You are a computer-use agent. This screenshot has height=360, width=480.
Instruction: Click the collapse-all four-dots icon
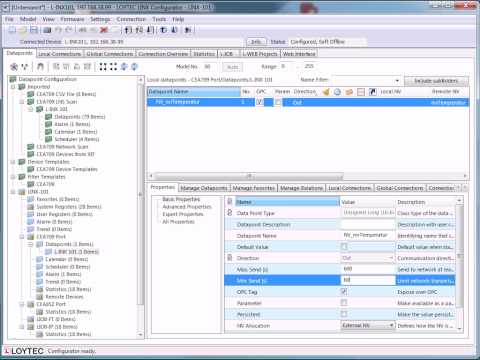coord(113,67)
